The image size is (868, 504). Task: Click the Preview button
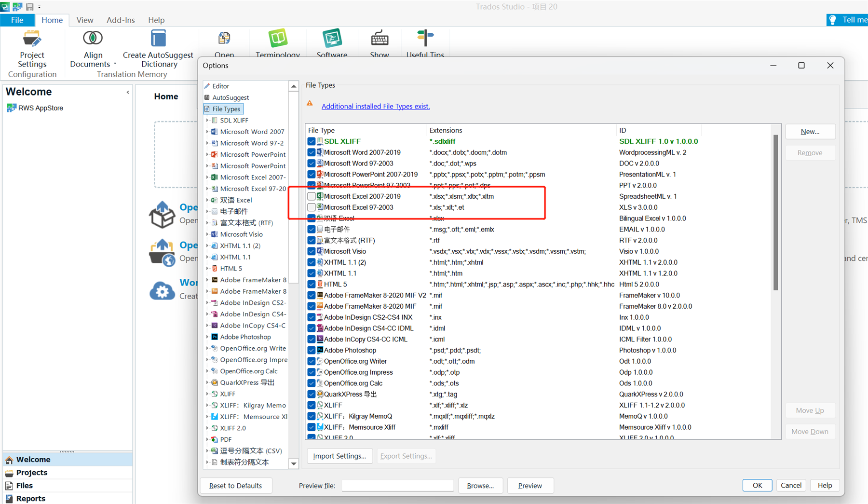click(530, 486)
